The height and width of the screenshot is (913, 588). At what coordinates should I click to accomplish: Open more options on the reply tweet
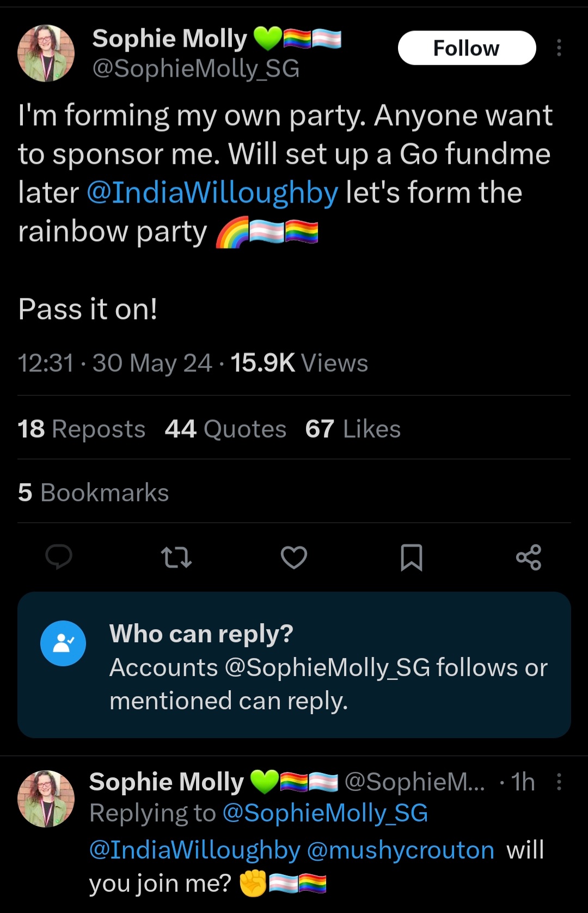(x=559, y=782)
